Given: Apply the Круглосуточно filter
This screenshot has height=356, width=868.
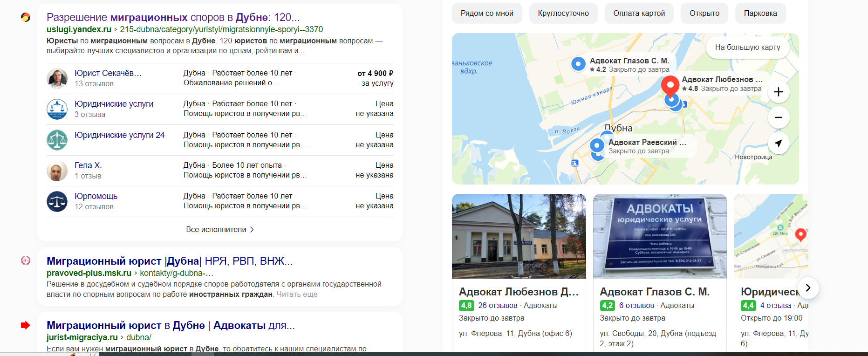Looking at the screenshot, I should pos(563,13).
